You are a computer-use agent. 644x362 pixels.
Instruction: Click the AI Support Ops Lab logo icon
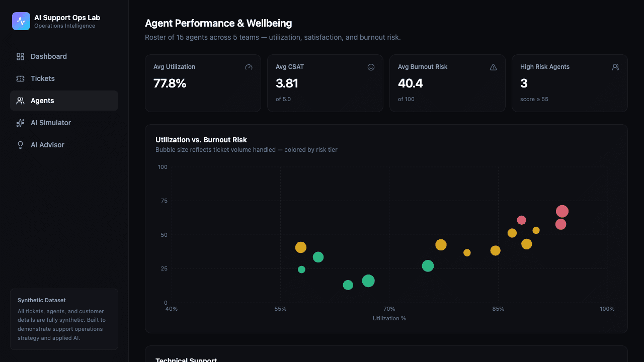21,21
